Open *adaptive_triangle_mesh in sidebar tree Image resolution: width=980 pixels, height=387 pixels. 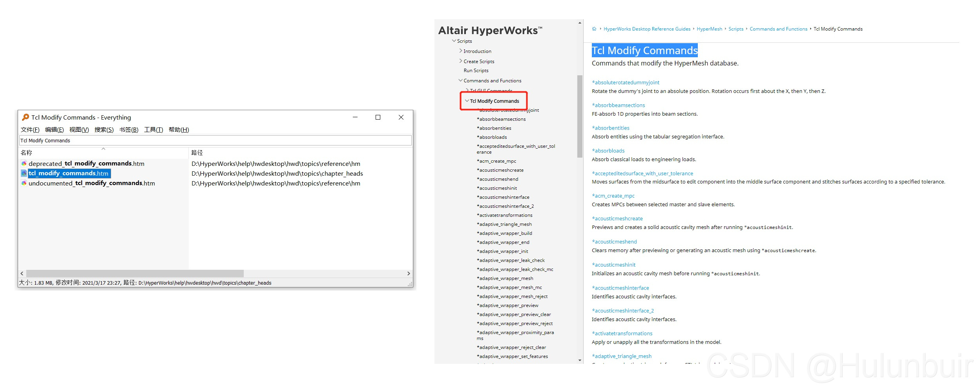click(504, 224)
